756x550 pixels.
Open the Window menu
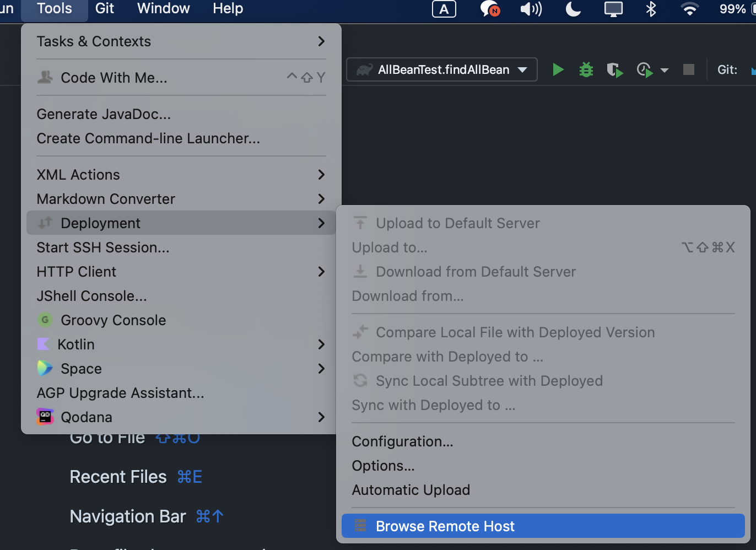click(164, 8)
